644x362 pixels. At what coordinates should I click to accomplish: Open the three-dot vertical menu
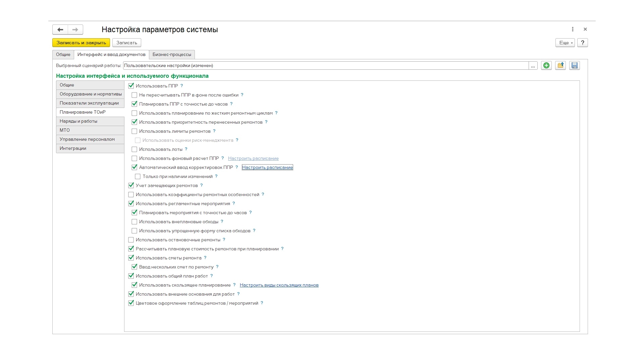pos(573,29)
